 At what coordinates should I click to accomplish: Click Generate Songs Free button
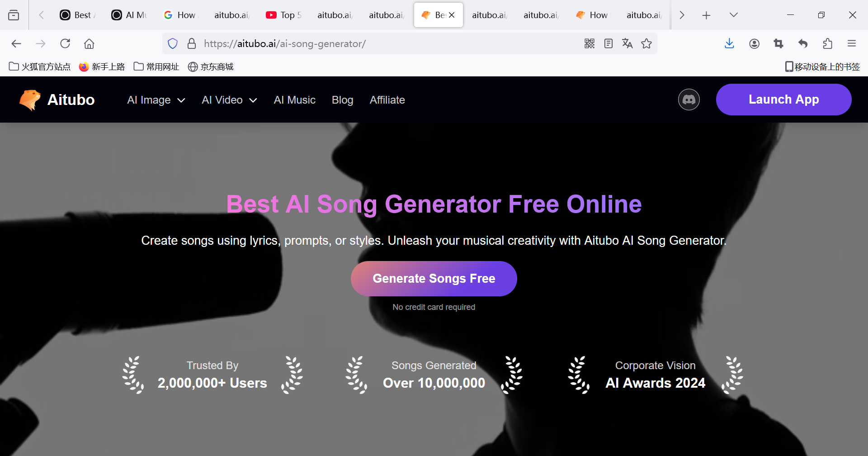434,279
